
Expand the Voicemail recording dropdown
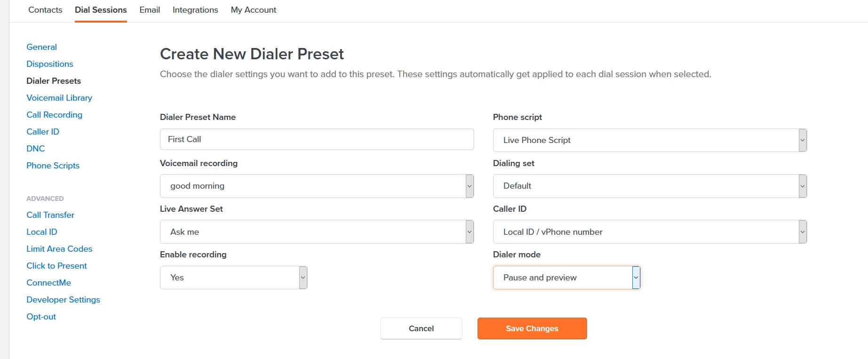point(317,186)
